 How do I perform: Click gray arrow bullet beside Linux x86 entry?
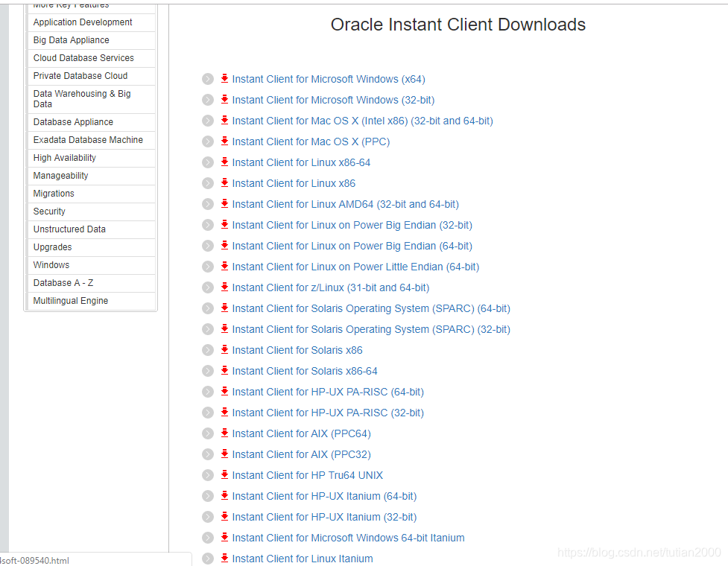(x=208, y=183)
